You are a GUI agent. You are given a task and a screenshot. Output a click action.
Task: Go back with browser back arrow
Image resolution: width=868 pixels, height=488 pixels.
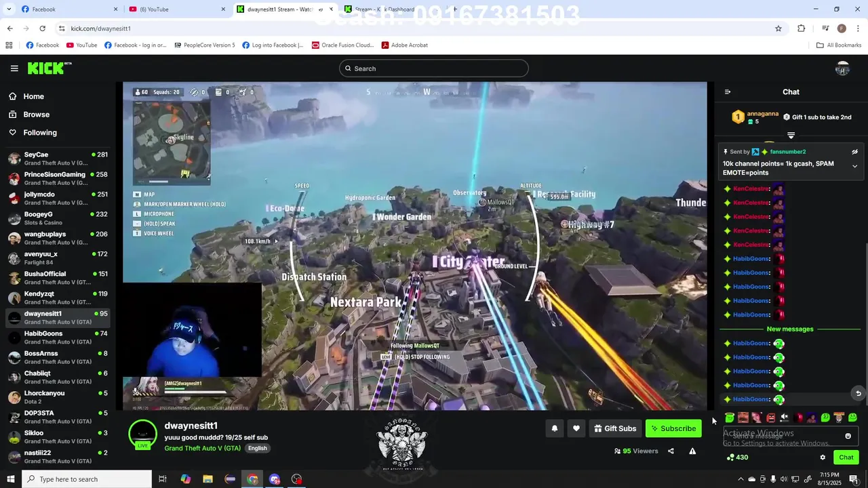point(9,28)
